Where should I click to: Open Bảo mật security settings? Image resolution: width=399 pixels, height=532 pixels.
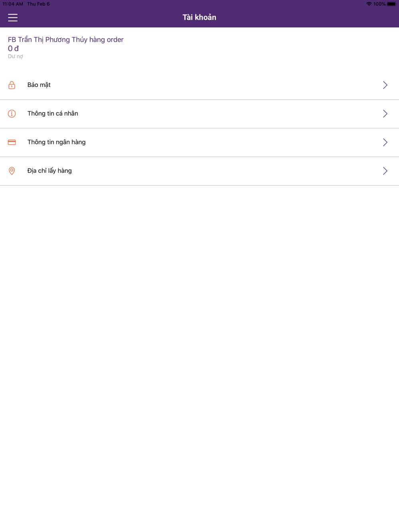pyautogui.click(x=199, y=85)
